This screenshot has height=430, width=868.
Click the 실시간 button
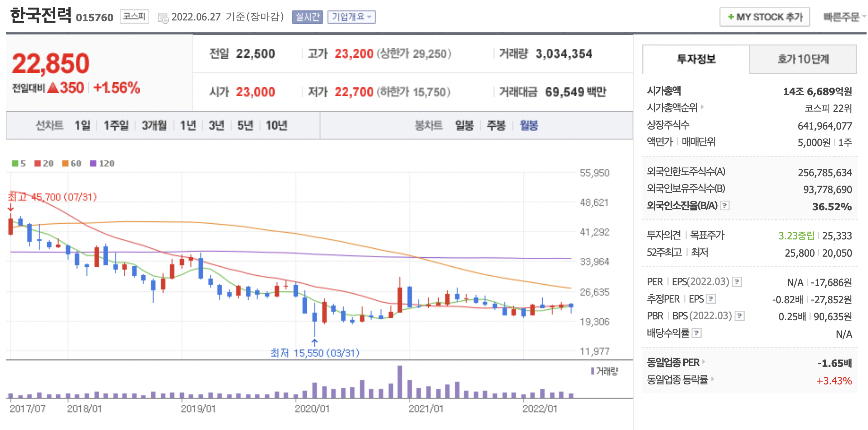(307, 17)
